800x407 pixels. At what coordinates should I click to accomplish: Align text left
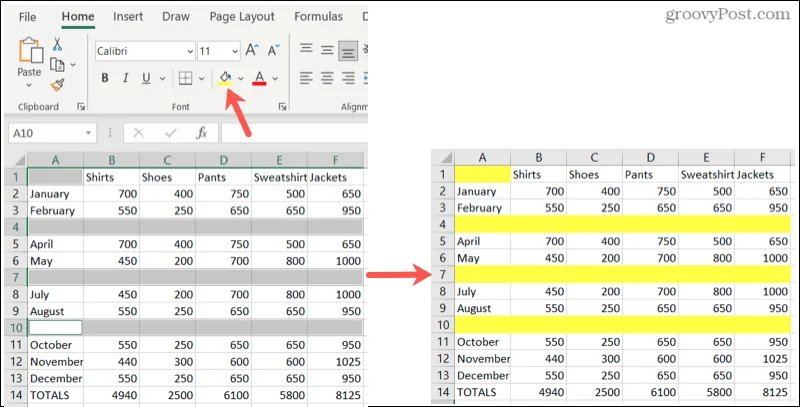point(306,78)
